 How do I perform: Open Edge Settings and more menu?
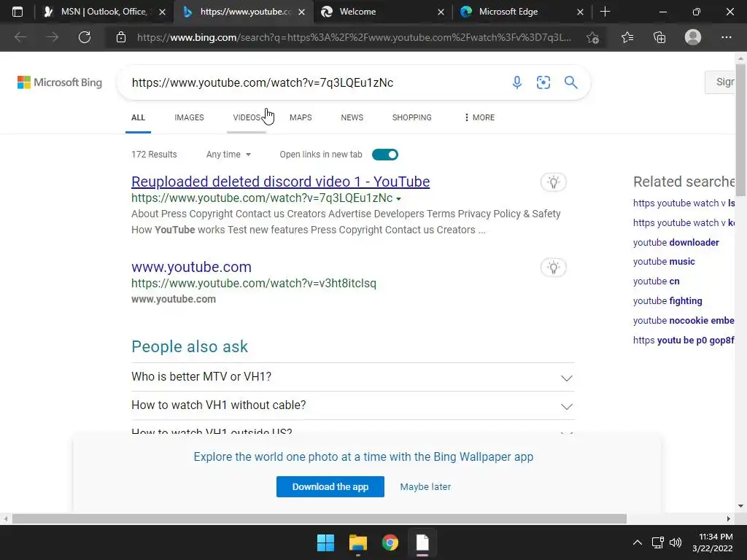pos(726,37)
